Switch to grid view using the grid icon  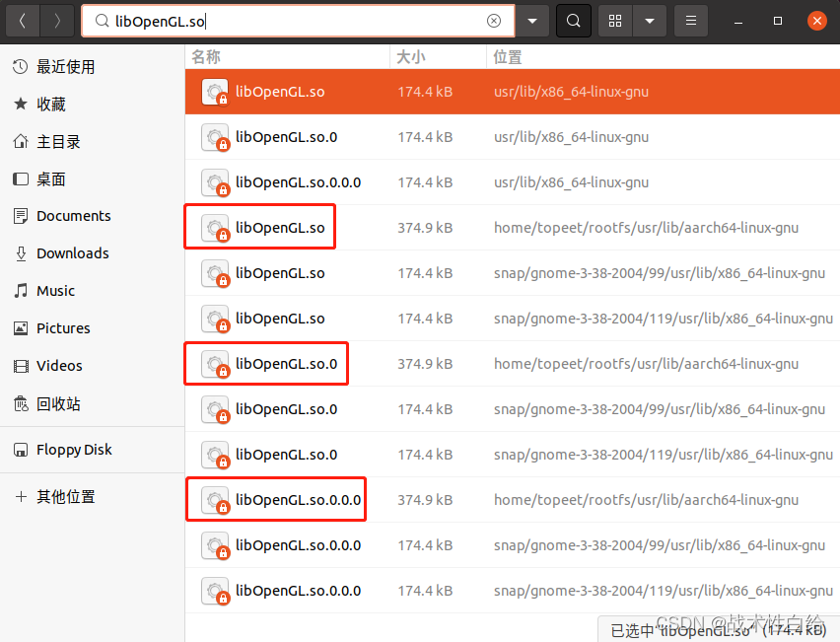614,20
